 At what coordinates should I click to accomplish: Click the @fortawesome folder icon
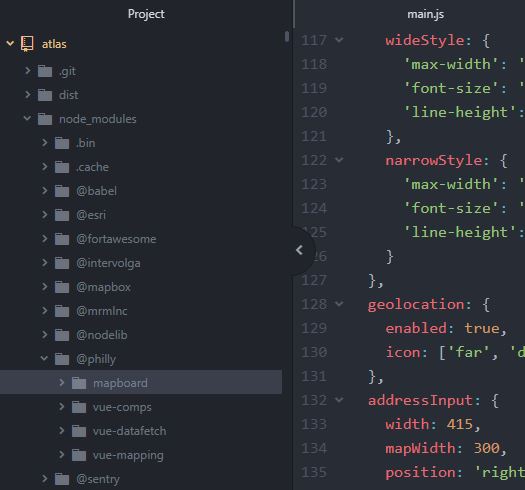tap(62, 239)
